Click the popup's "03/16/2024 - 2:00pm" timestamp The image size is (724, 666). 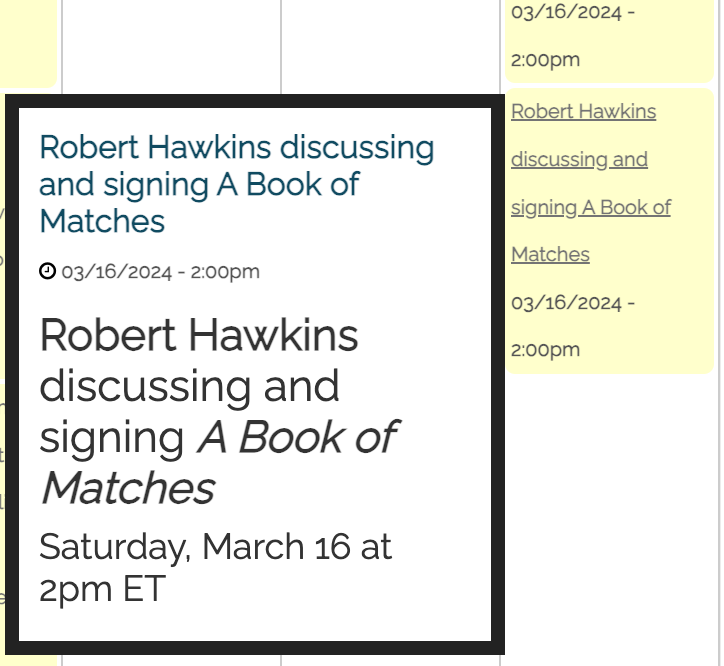160,272
